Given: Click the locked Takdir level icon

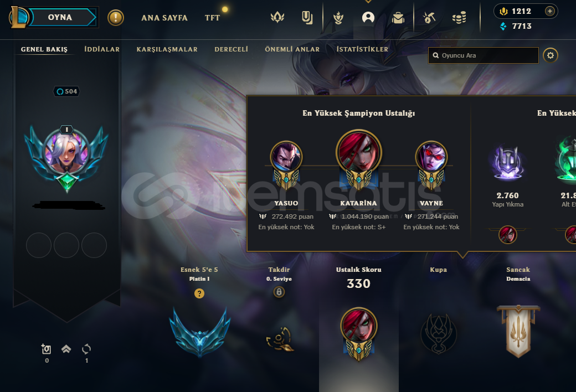Looking at the screenshot, I should point(279,292).
